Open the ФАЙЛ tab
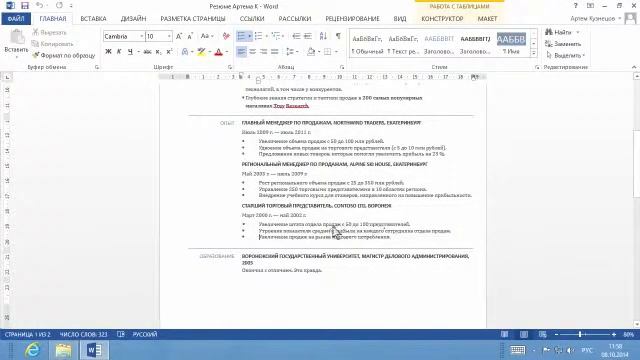 tap(16, 19)
